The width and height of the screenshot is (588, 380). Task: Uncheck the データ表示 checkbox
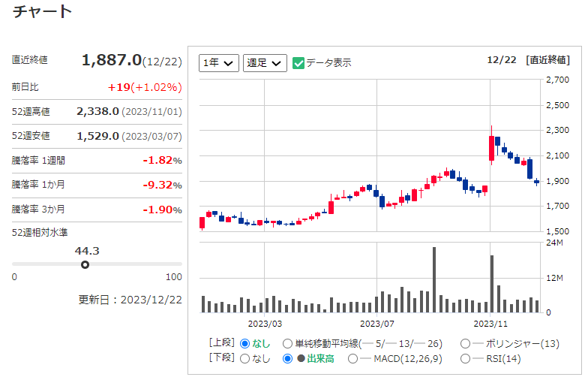(298, 63)
